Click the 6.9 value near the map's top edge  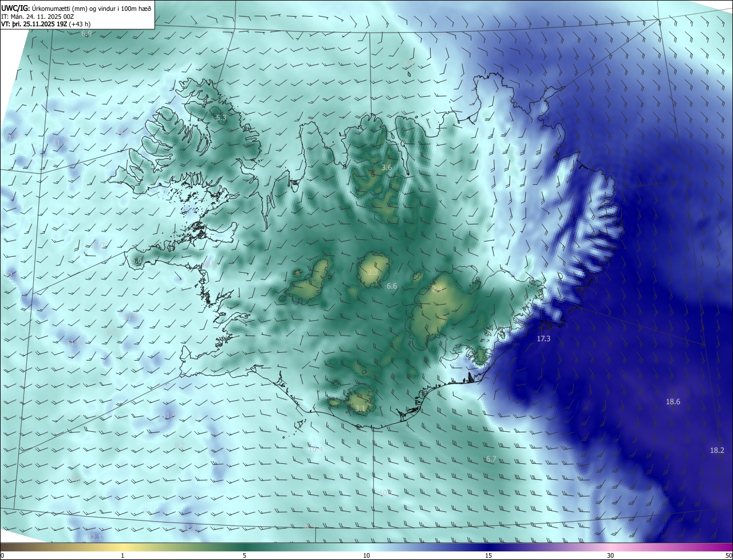click(x=86, y=34)
